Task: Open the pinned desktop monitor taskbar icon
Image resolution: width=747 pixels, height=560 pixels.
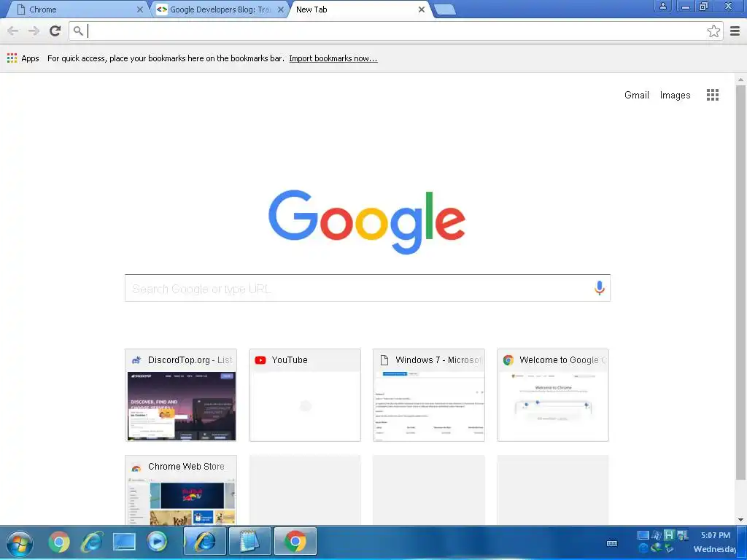Action: (x=124, y=542)
